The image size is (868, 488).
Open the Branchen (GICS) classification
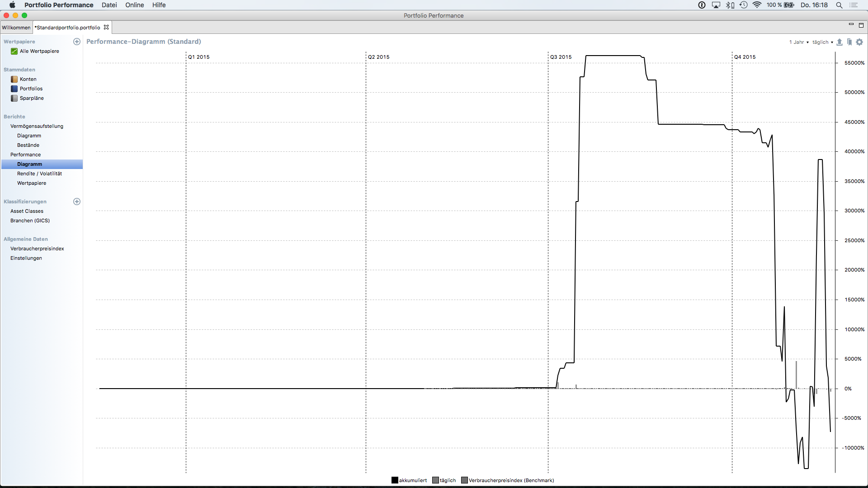[30, 221]
